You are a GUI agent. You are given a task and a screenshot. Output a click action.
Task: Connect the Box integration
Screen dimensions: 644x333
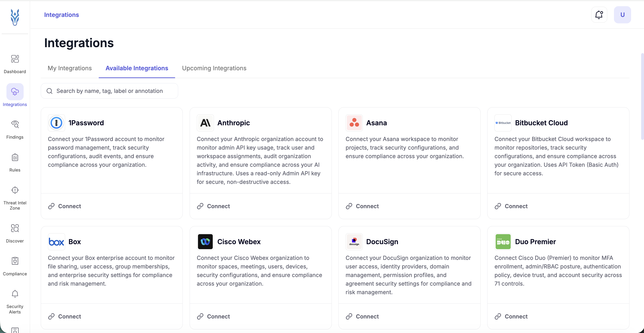tap(64, 317)
